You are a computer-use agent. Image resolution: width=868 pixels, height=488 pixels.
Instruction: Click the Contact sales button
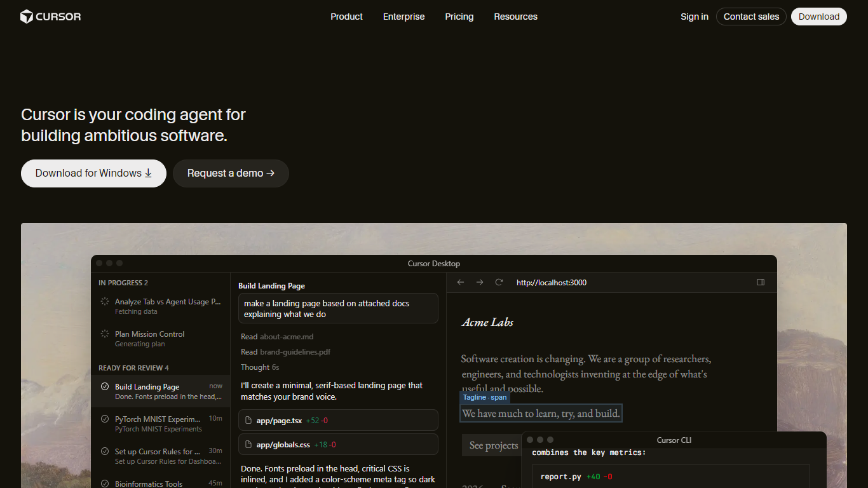[x=751, y=17]
